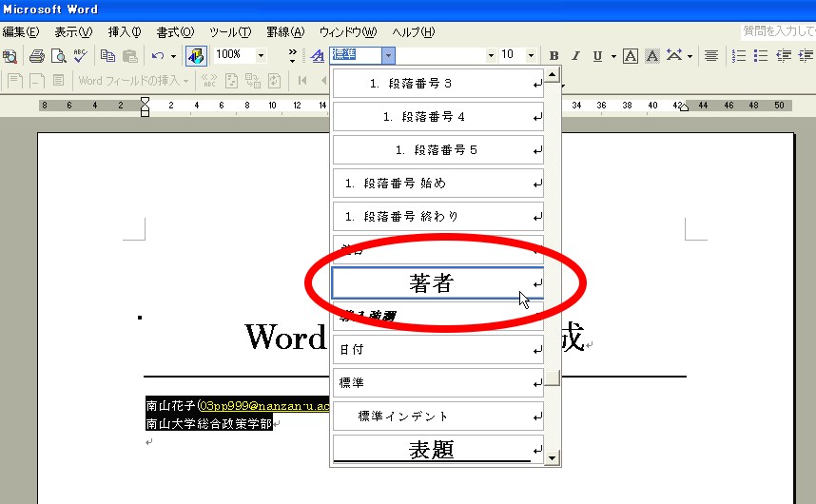
Task: Click the highlight merge fields icon
Action: coord(231,81)
